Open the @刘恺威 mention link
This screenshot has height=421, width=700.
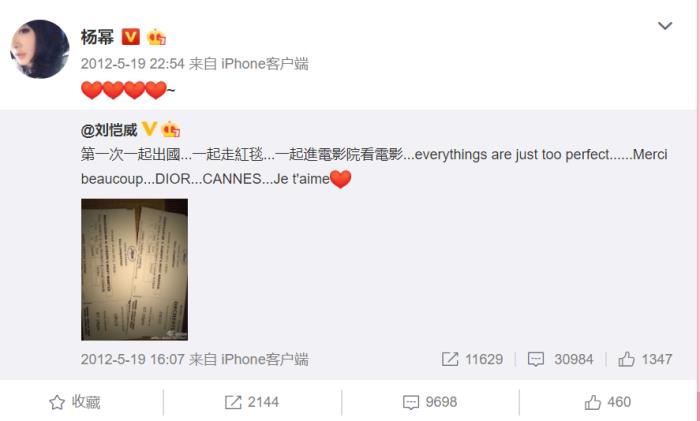[x=109, y=130]
